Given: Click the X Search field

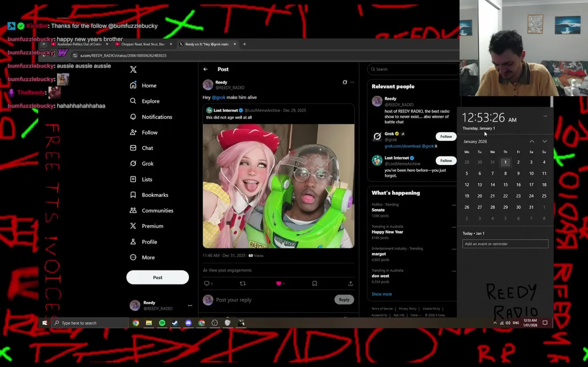Looking at the screenshot, I should pos(413,69).
